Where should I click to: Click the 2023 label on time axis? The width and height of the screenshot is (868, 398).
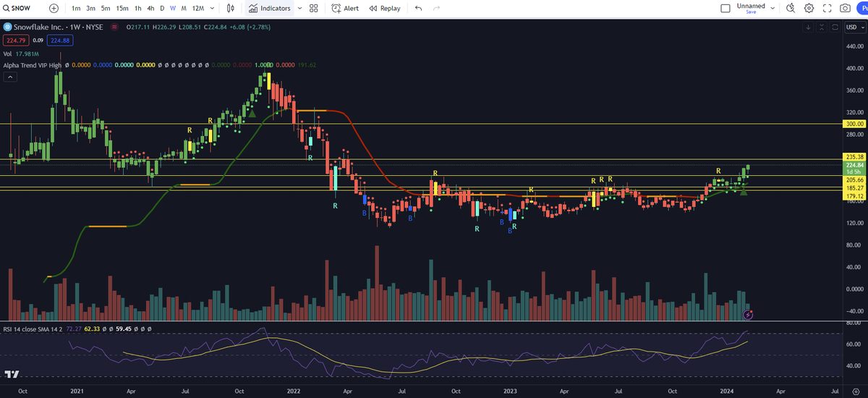510,391
